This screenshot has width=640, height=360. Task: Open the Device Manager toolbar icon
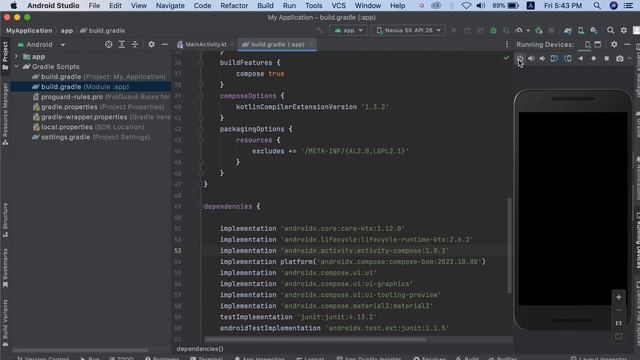click(x=580, y=31)
